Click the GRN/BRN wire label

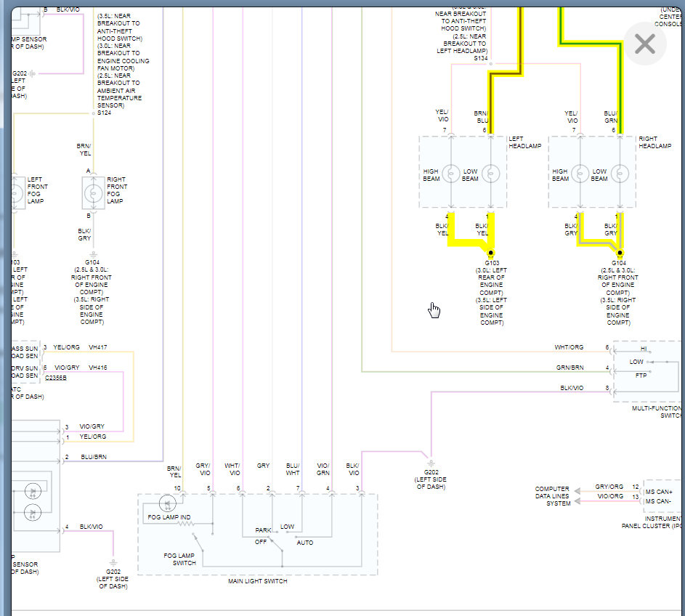(570, 368)
